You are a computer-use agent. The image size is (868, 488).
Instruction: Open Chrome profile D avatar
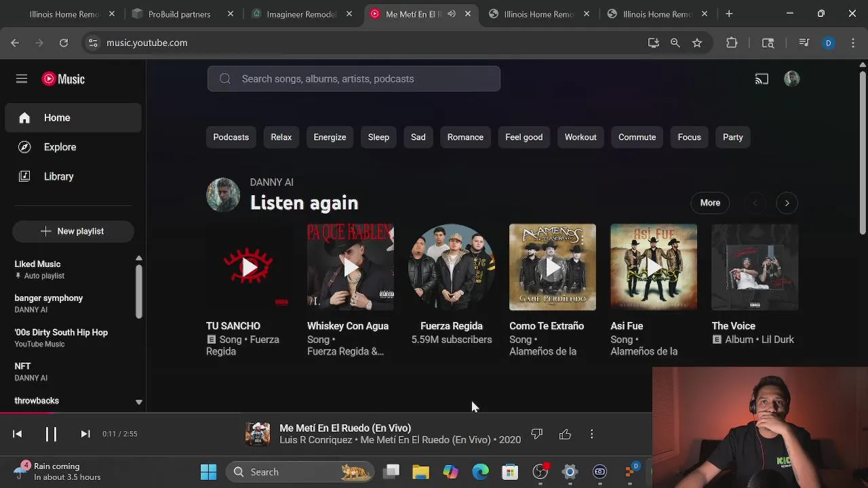[x=828, y=43]
